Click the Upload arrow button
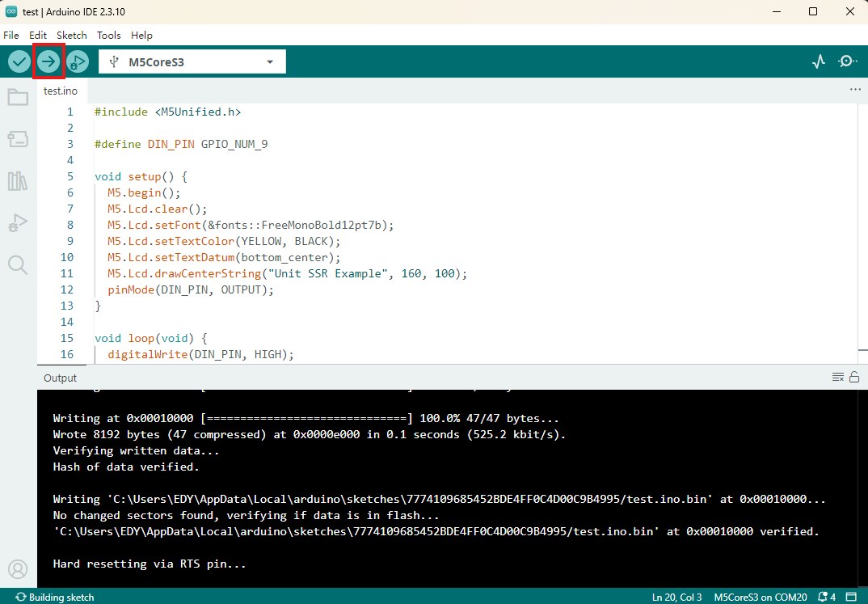The width and height of the screenshot is (868, 604). 48,61
